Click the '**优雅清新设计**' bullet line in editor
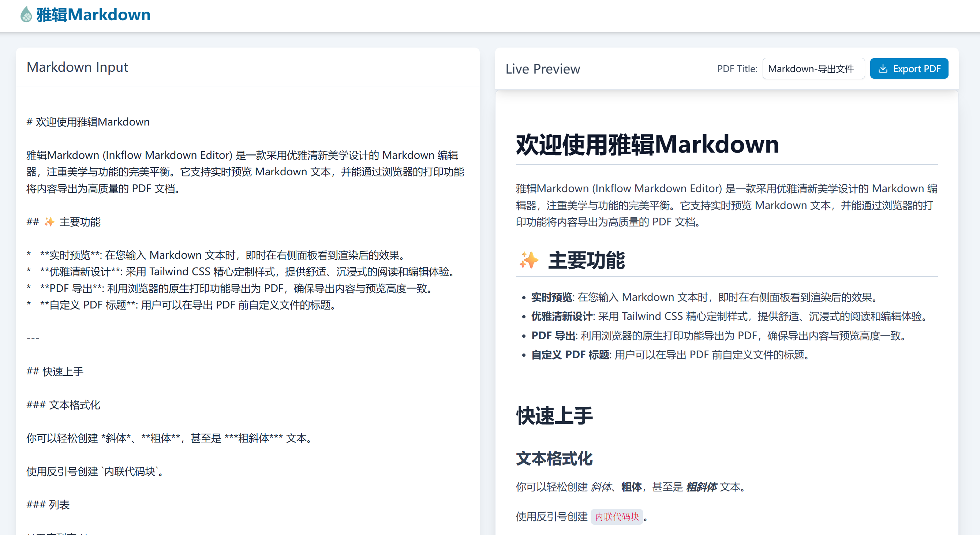Viewport: 980px width, 535px height. tap(242, 272)
